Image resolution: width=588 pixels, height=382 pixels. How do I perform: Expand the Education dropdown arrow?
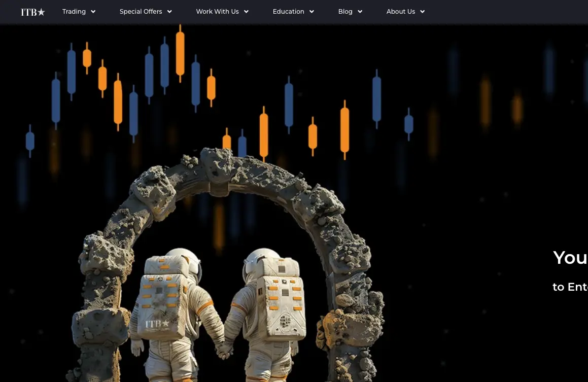pos(312,12)
